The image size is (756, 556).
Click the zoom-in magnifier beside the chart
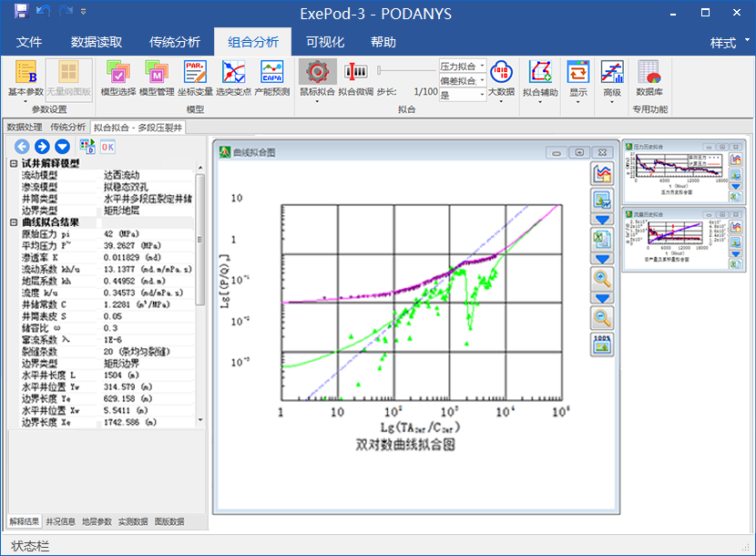pos(602,279)
